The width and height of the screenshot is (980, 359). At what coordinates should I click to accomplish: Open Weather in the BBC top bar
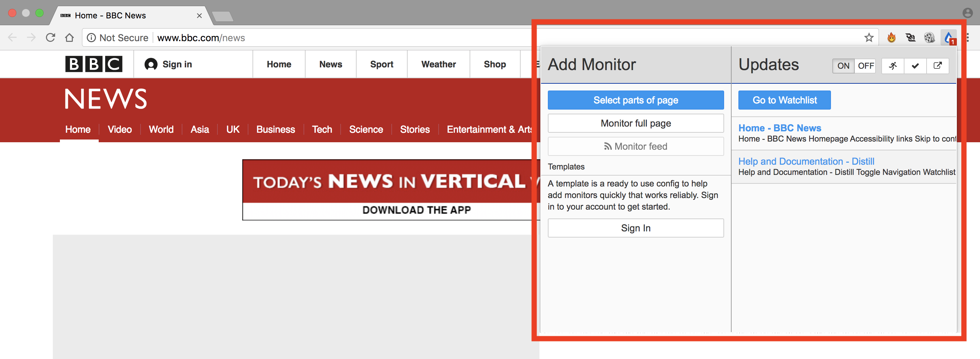point(438,64)
